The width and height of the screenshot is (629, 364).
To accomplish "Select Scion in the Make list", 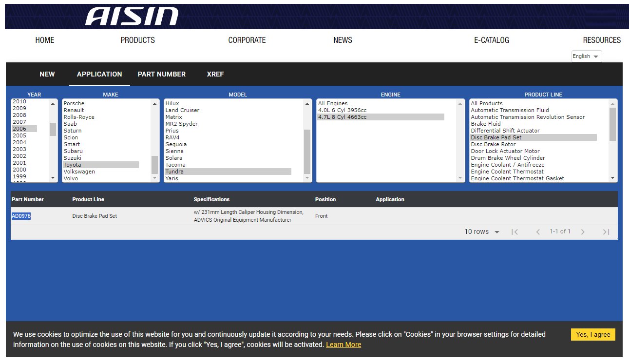I will tap(71, 137).
